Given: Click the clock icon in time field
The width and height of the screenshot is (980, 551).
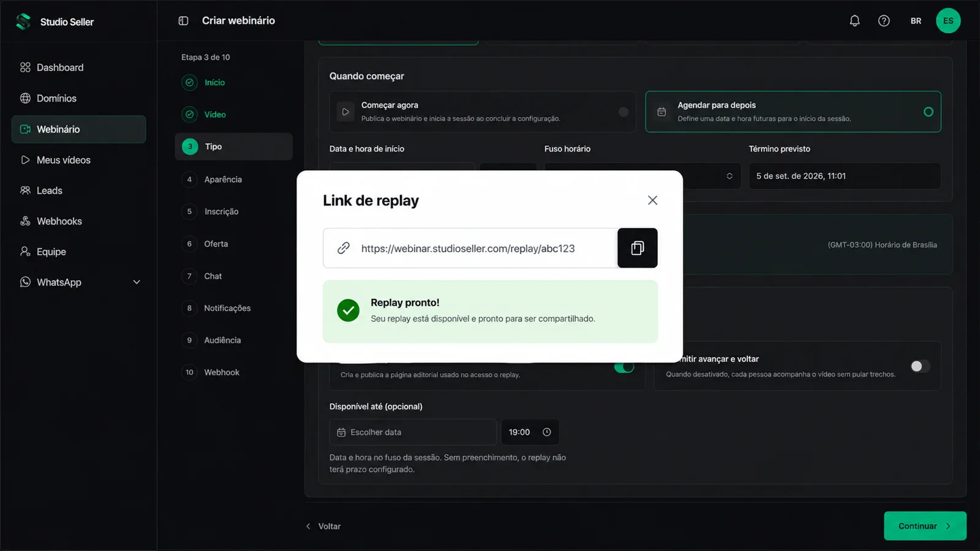Looking at the screenshot, I should tap(547, 432).
